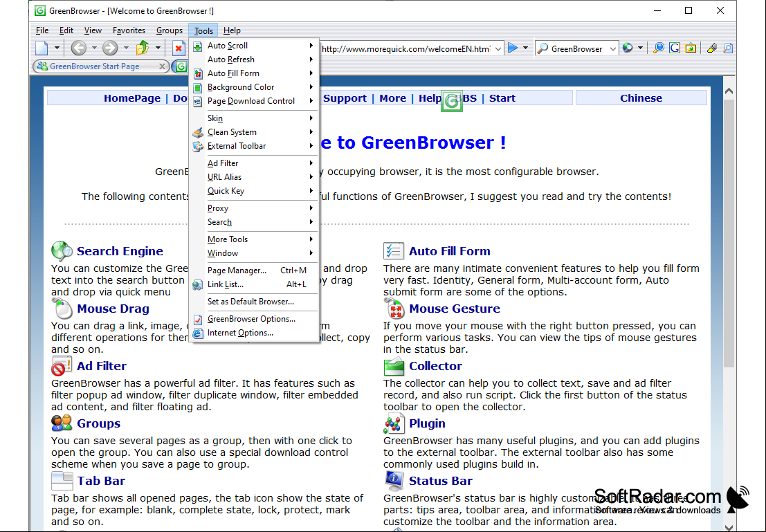Expand the address bar URL dropdown
This screenshot has width=766, height=532.
498,49
